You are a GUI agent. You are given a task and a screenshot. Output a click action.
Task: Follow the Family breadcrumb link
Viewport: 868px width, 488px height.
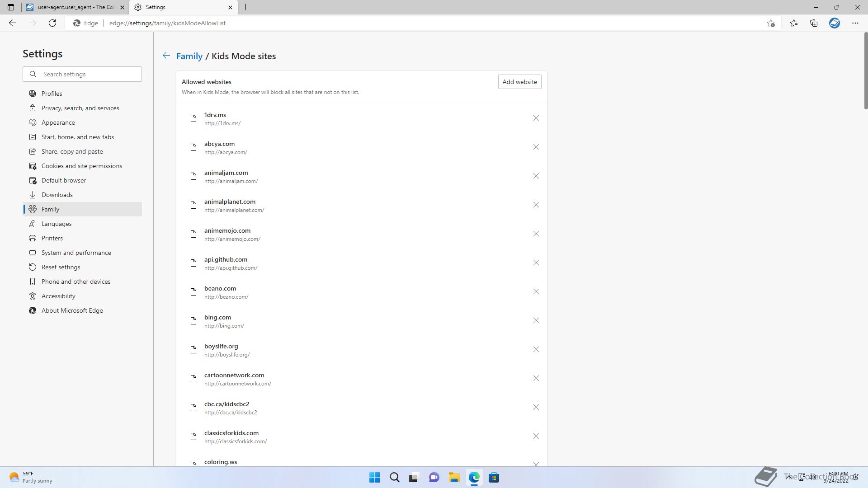(x=189, y=56)
